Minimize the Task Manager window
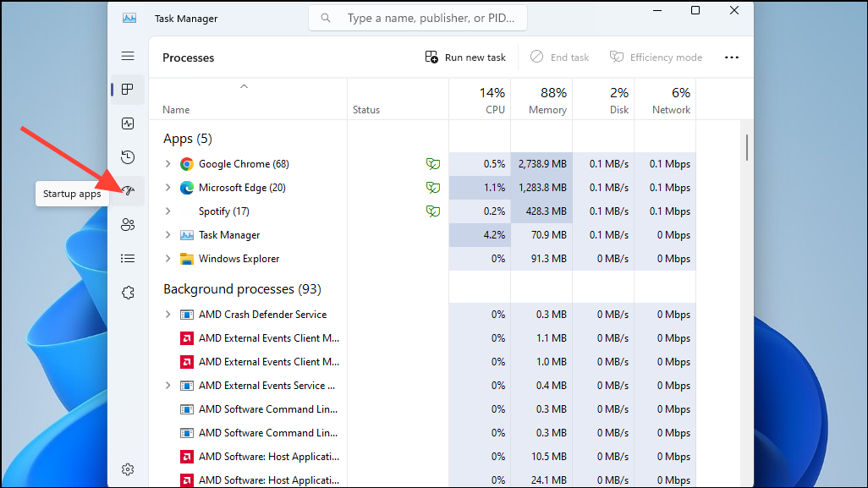Image resolution: width=868 pixels, height=488 pixels. click(657, 10)
